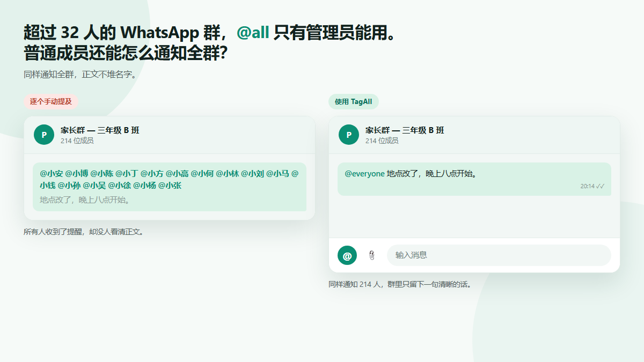This screenshot has width=644, height=362.
Task: Click the @小钱 mention in the left message
Action: (x=47, y=186)
